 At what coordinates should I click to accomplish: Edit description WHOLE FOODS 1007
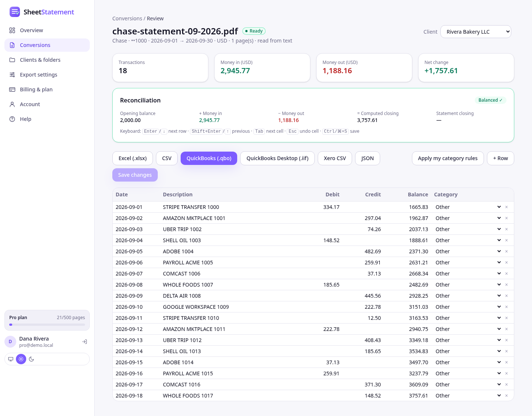click(230, 285)
